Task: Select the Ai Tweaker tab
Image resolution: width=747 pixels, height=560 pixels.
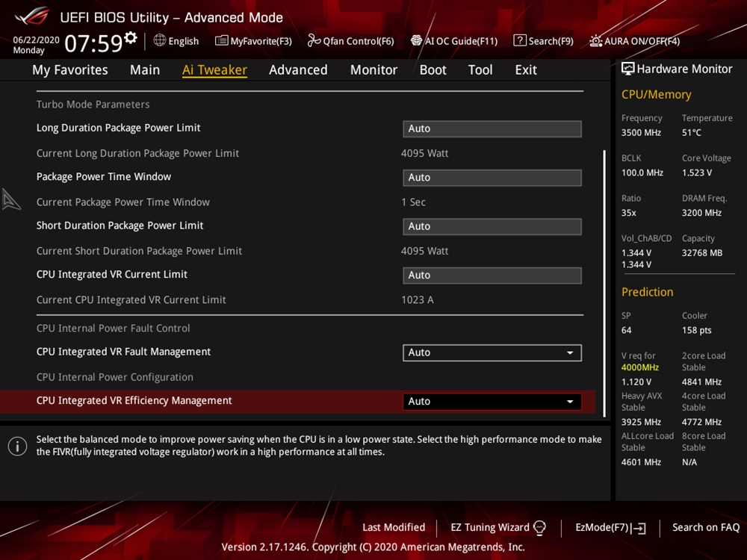Action: point(214,70)
